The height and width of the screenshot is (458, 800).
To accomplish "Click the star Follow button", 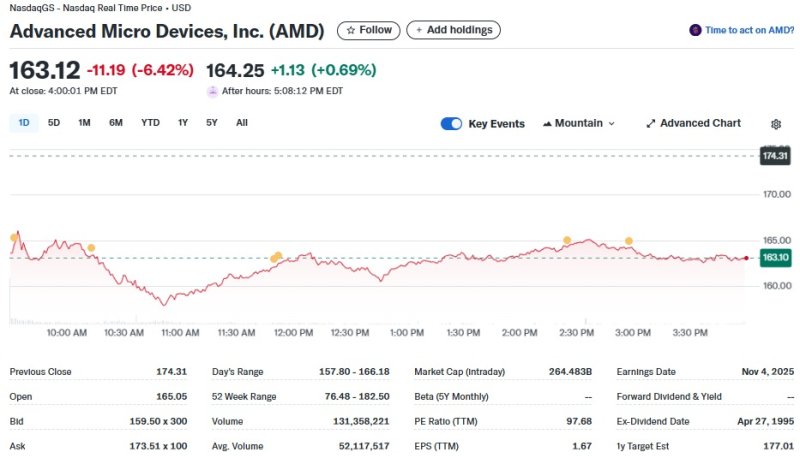I will (369, 30).
